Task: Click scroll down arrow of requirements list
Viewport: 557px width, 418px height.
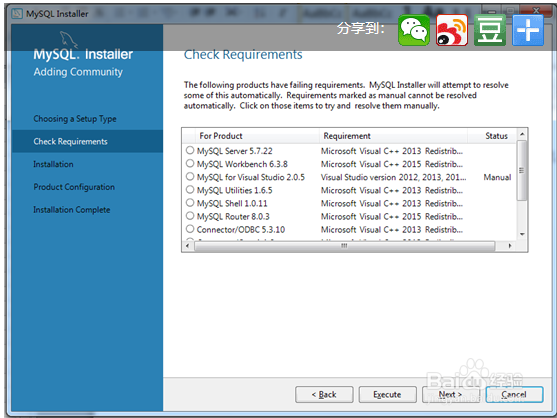Action: pyautogui.click(x=522, y=234)
